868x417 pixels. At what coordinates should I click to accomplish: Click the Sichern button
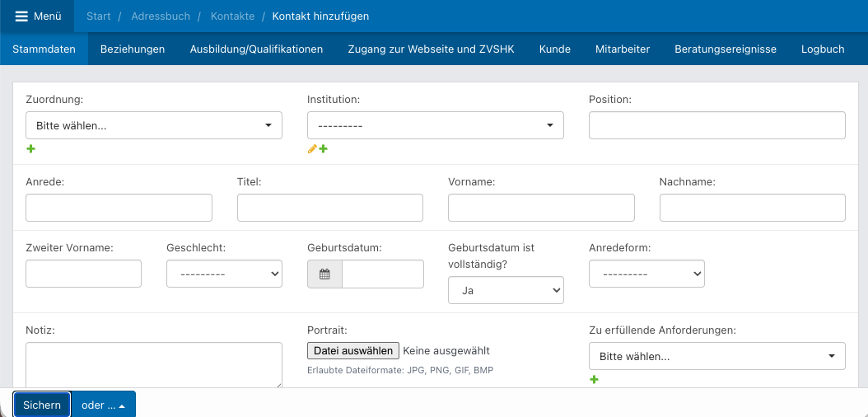tap(42, 405)
